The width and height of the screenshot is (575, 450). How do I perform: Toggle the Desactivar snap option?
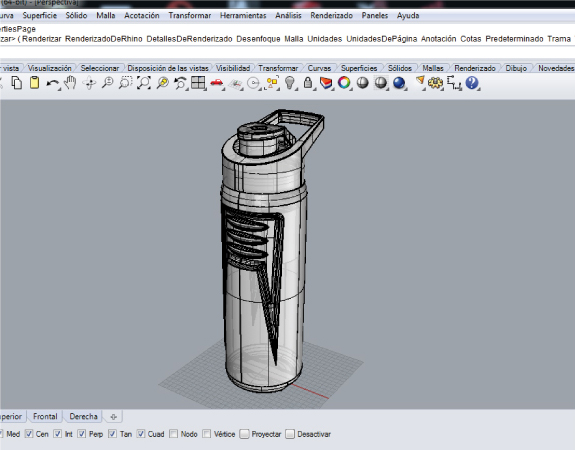[x=290, y=434]
